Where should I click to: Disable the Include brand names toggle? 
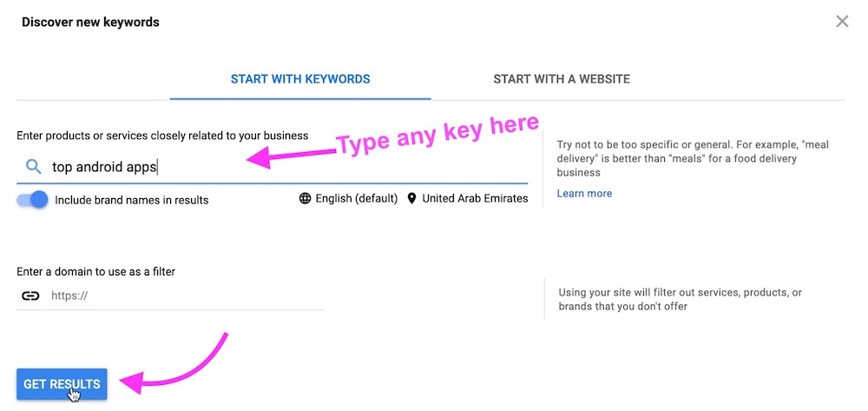point(33,199)
